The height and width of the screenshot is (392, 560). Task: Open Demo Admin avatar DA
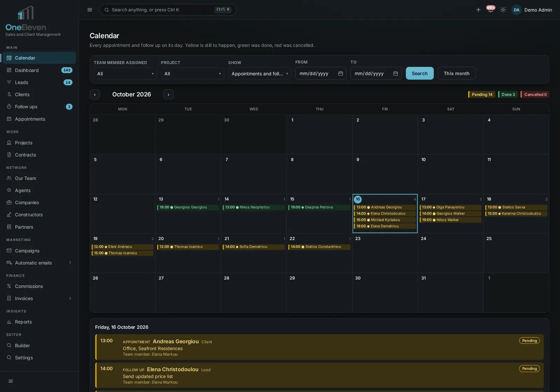pyautogui.click(x=516, y=10)
